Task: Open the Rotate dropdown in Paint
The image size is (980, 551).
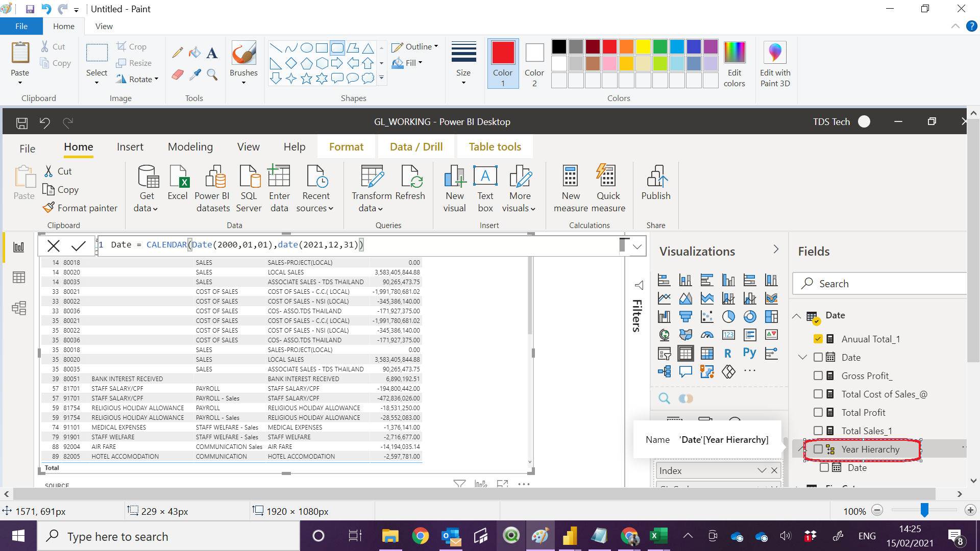Action: [x=137, y=79]
